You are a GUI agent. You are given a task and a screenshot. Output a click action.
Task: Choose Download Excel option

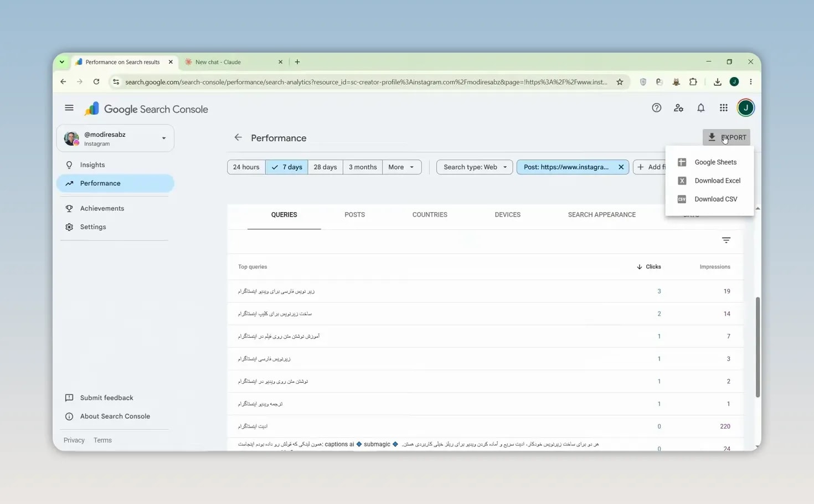tap(709, 181)
